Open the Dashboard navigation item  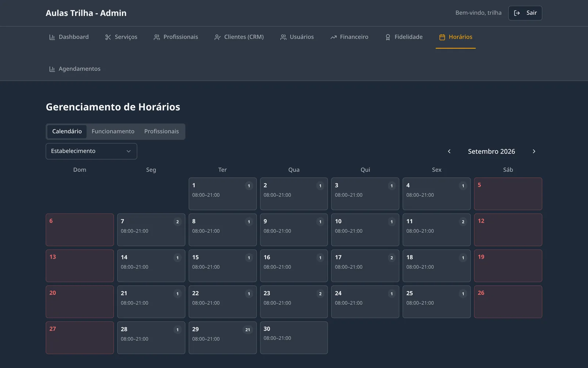pos(69,37)
